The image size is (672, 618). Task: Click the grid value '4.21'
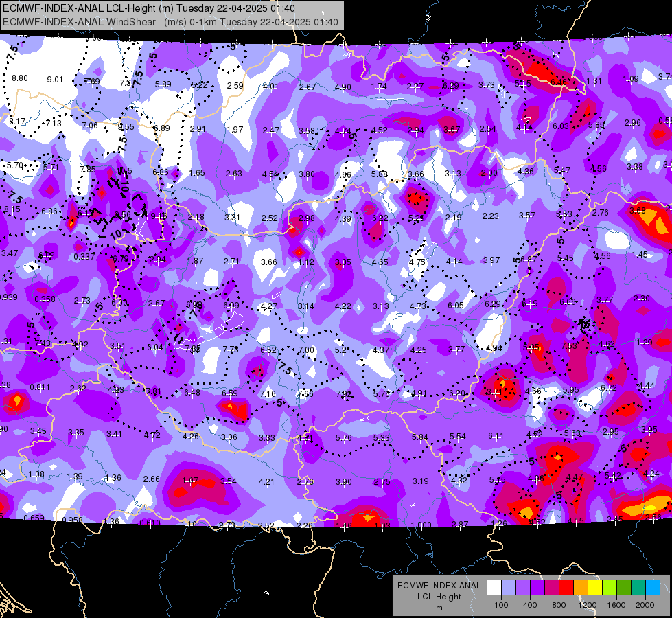266,482
